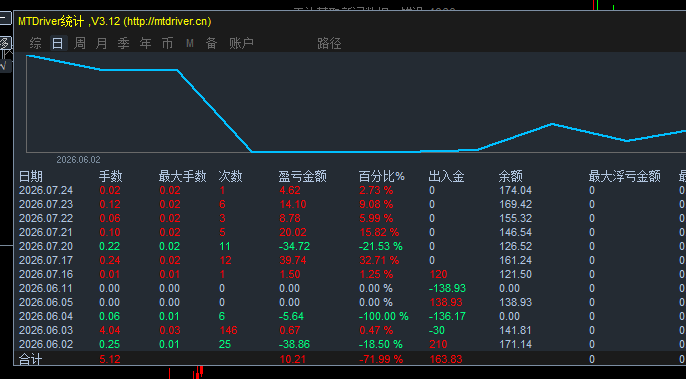Open the 备 notes tab

click(x=211, y=43)
